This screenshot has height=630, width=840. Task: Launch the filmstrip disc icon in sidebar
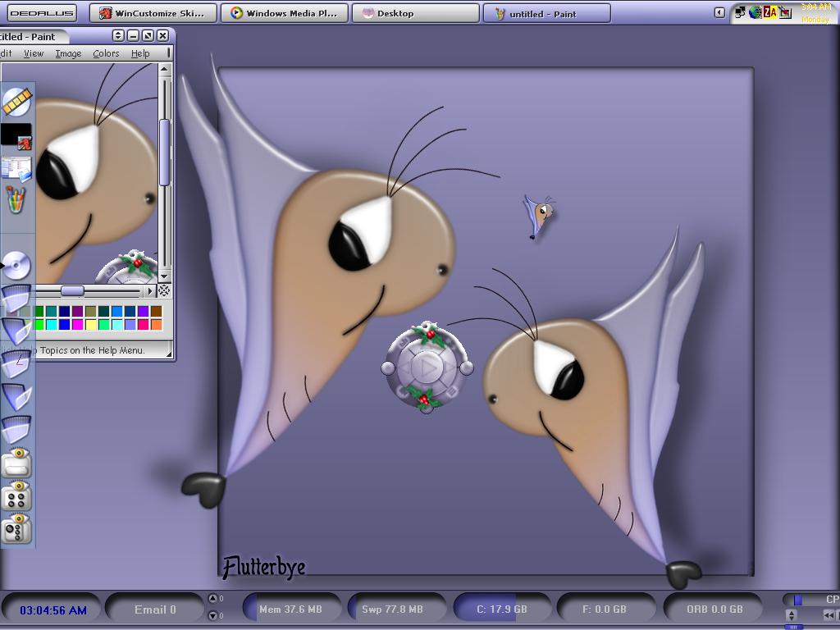coord(17,102)
